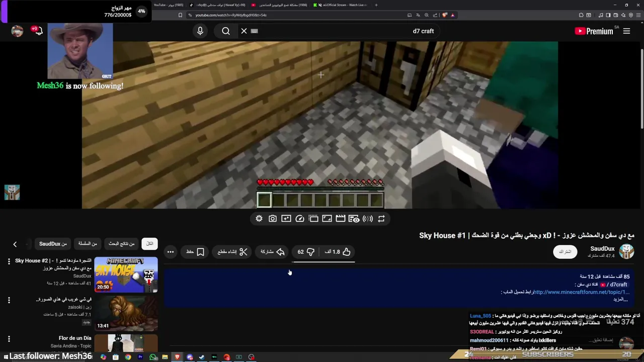644x362 pixels.
Task: Open WhatsApp from the taskbar
Action: [152, 357]
